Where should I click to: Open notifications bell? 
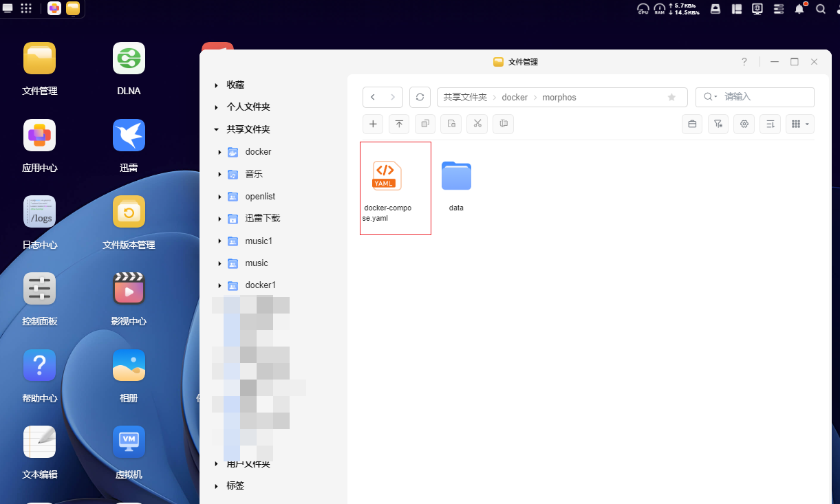click(x=799, y=9)
